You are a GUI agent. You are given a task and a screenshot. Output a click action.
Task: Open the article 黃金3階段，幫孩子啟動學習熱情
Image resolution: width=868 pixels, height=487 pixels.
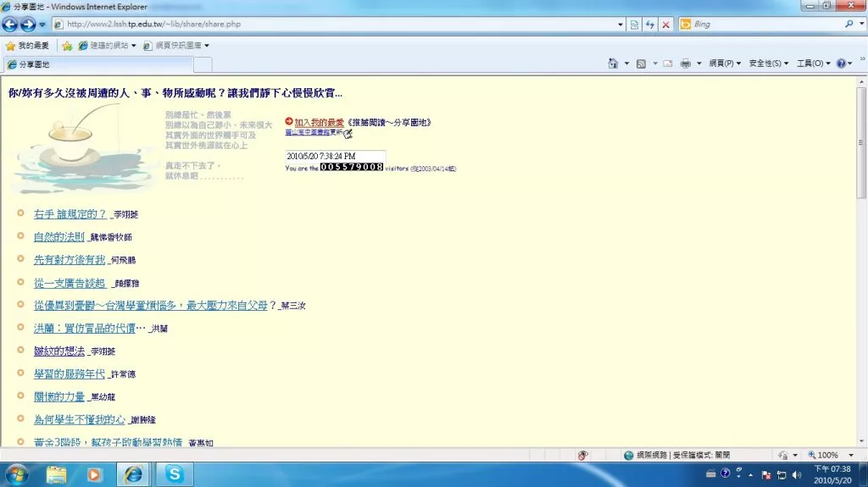click(x=108, y=442)
